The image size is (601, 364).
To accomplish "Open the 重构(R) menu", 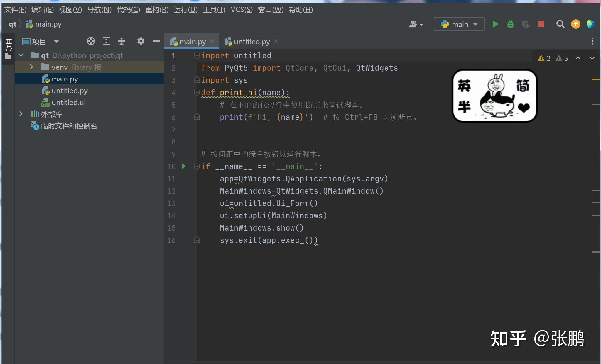I will pyautogui.click(x=157, y=10).
